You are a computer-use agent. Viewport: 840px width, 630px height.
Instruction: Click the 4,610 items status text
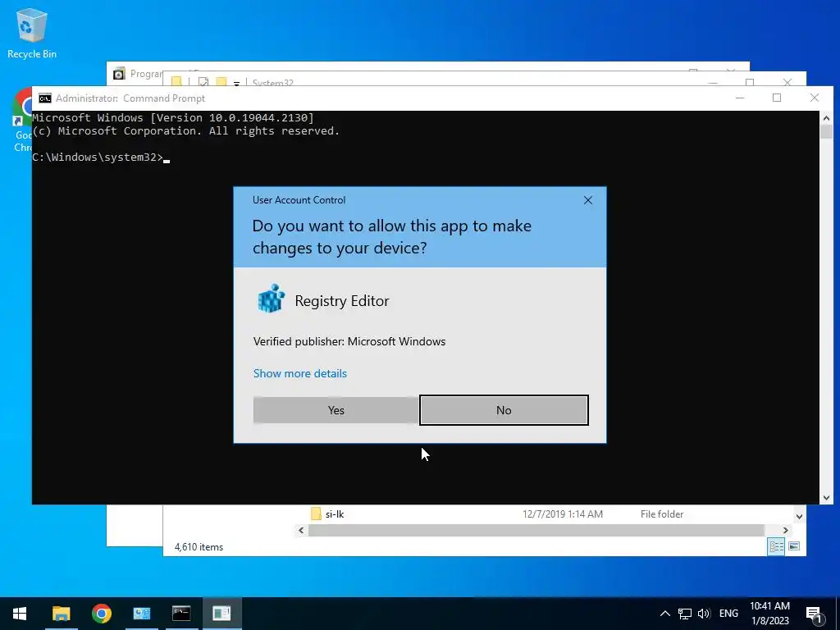point(199,547)
